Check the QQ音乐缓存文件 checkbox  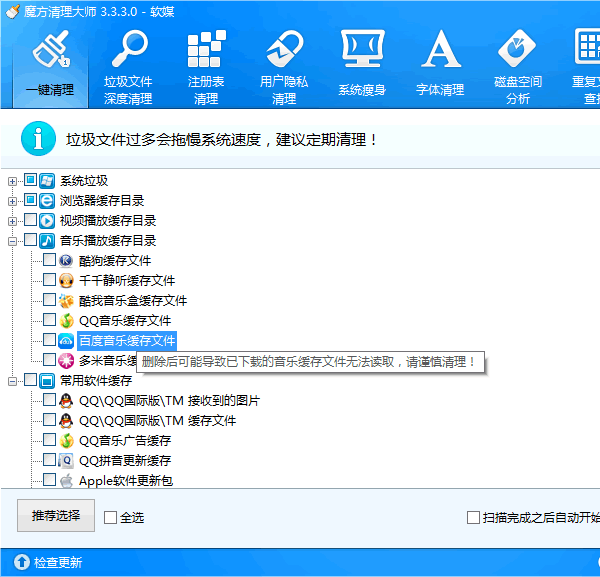[49, 320]
